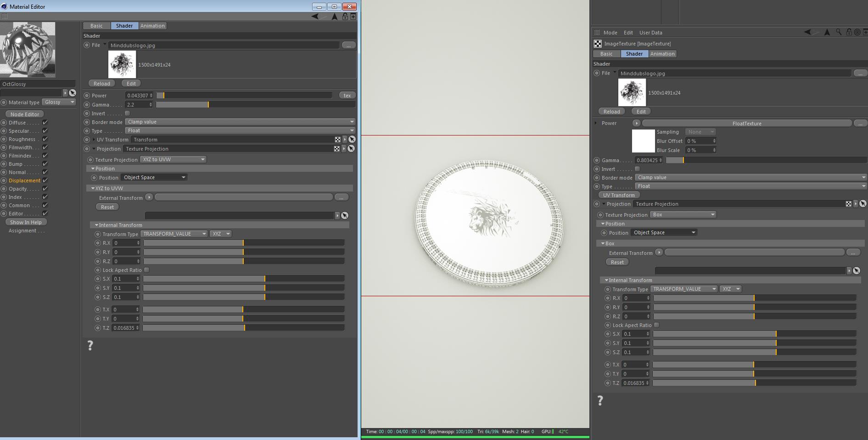This screenshot has height=440, width=868.
Task: Click the checker icon on Material Editor UV Transform row
Action: 338,140
